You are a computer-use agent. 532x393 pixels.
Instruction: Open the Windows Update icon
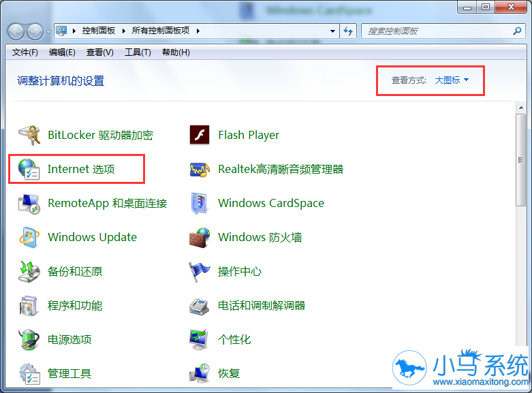(x=29, y=237)
